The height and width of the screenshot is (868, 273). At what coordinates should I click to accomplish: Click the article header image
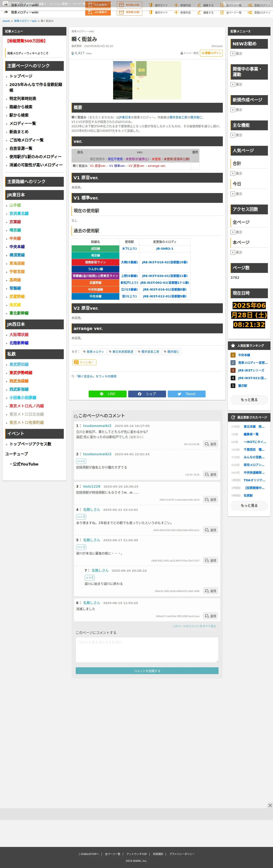(147, 80)
